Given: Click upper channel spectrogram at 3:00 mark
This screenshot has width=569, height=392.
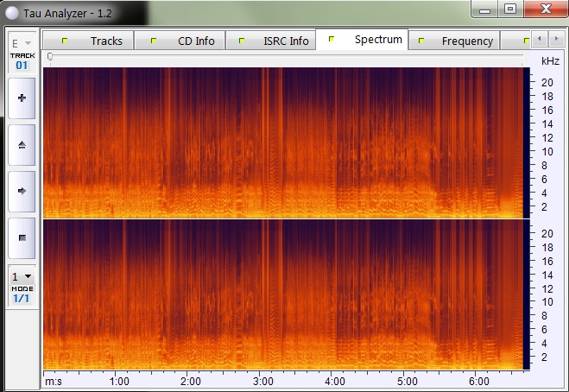Looking at the screenshot, I should (263, 142).
